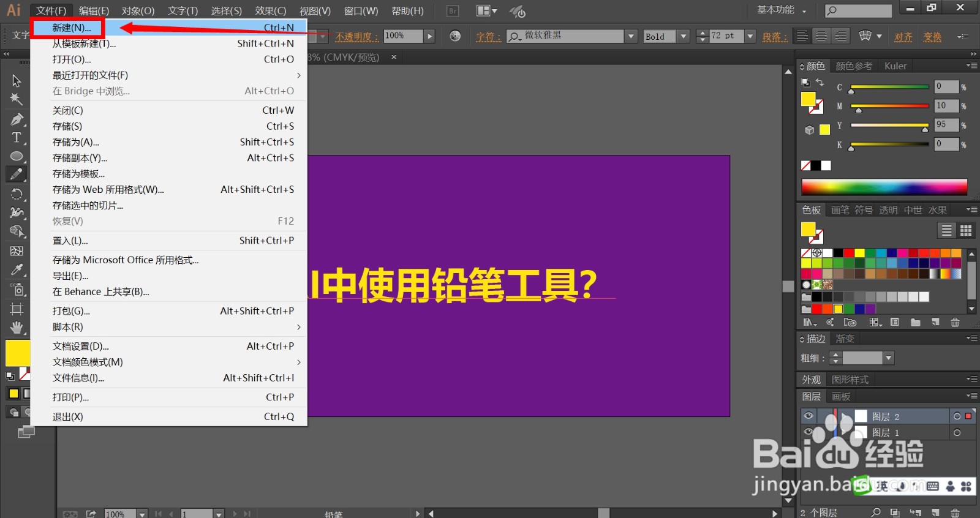Pick color from spectrum bar
The width and height of the screenshot is (980, 518).
[884, 187]
